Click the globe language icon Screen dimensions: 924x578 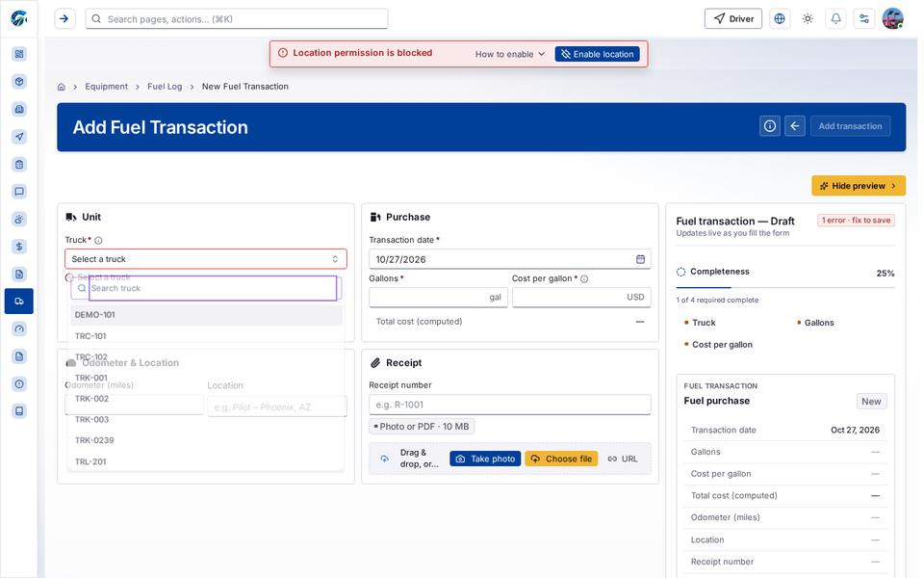(x=780, y=19)
